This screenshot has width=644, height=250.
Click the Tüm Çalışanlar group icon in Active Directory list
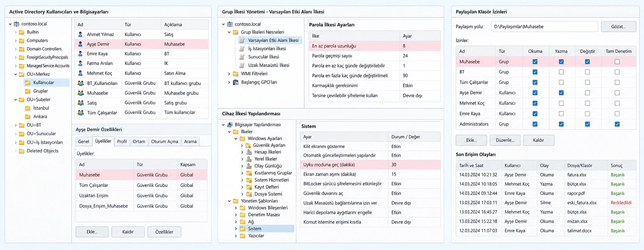coord(81,112)
